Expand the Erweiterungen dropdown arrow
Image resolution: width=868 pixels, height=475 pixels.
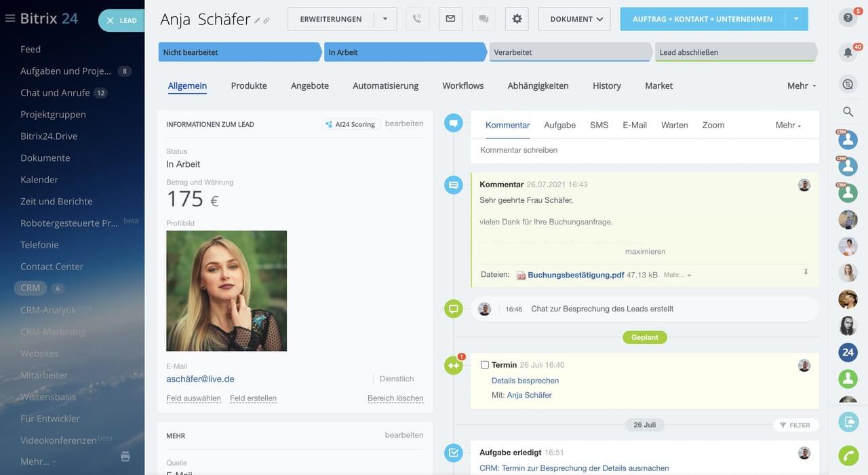(385, 19)
